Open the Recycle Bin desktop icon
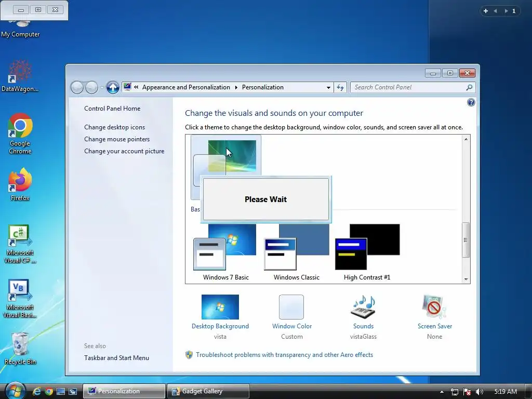Image resolution: width=532 pixels, height=399 pixels. 20,348
